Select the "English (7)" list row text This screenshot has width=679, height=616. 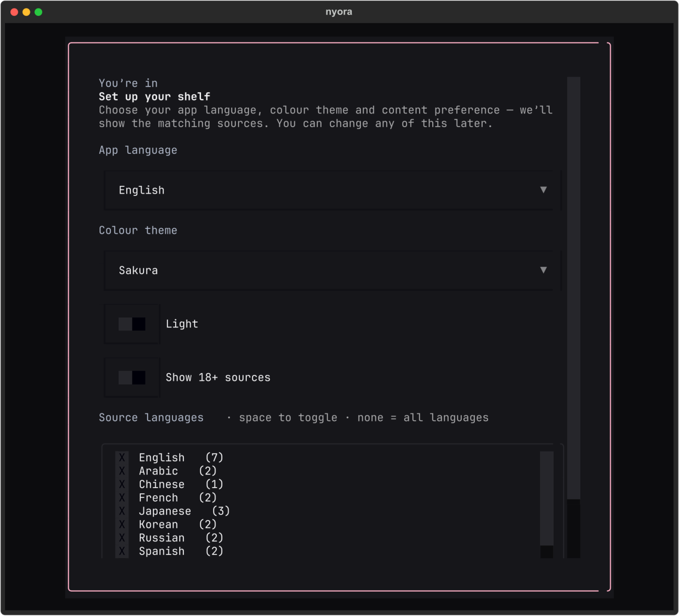(x=181, y=458)
